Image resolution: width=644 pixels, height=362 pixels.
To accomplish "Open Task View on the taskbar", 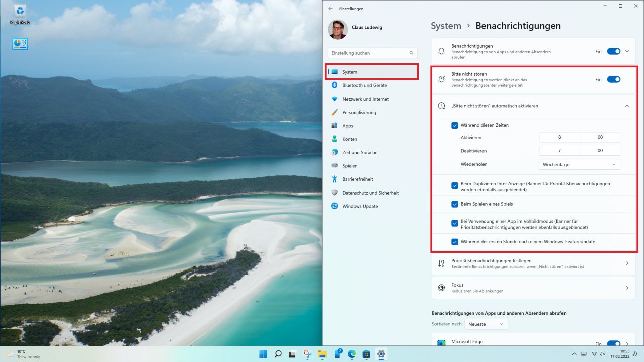I will pyautogui.click(x=292, y=354).
